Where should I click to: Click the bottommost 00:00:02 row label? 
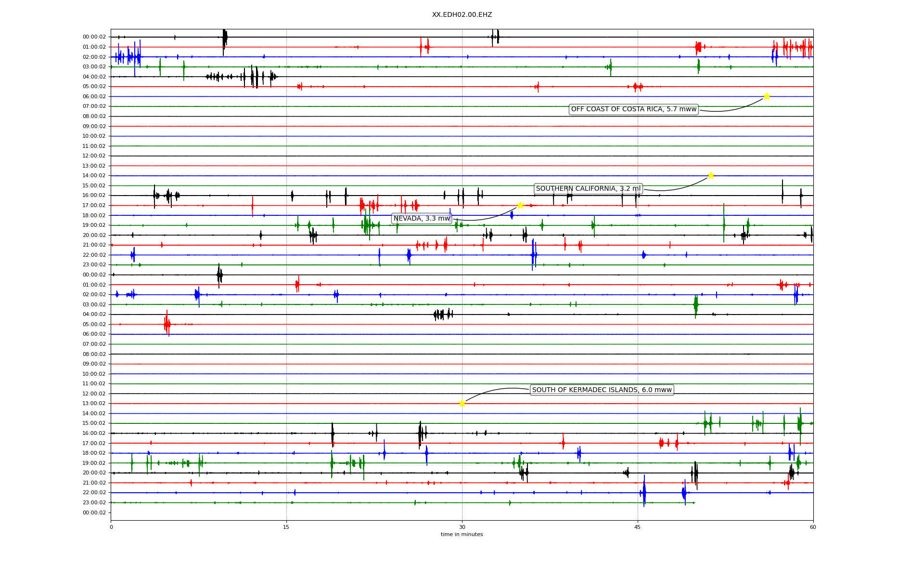tap(94, 512)
